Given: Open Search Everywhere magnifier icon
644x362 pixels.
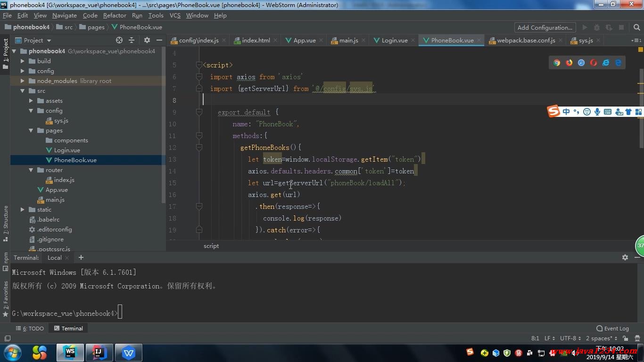Looking at the screenshot, I should tap(637, 27).
